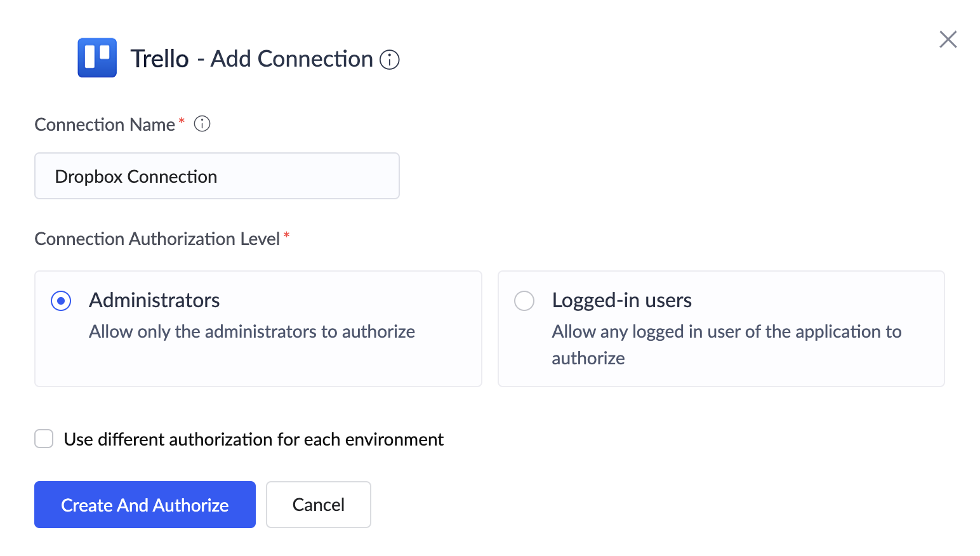
Task: Click the Create And Authorize button
Action: [145, 505]
